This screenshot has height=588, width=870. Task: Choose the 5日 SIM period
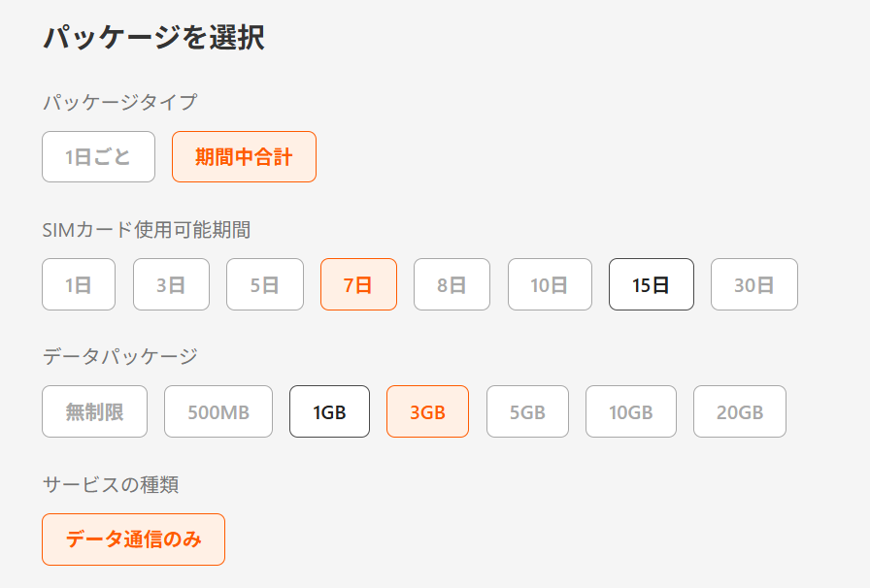coord(265,284)
